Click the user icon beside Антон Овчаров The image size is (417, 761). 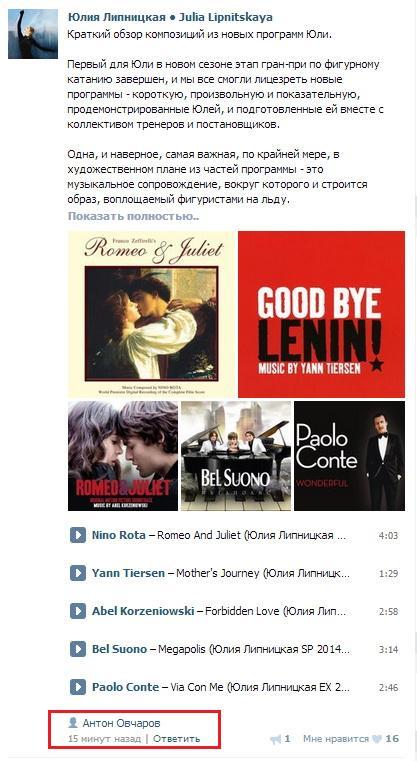[73, 723]
